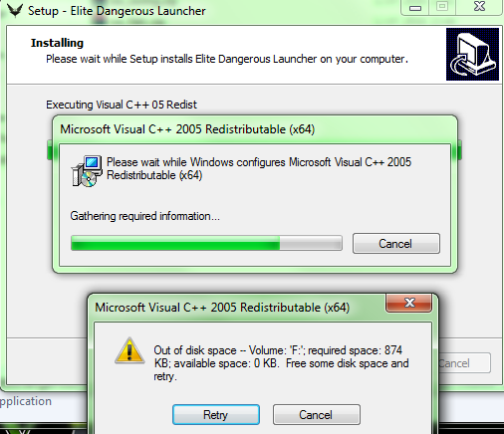Click the Windows Installer CD and computer icon
The width and height of the screenshot is (504, 434).
coord(87,171)
